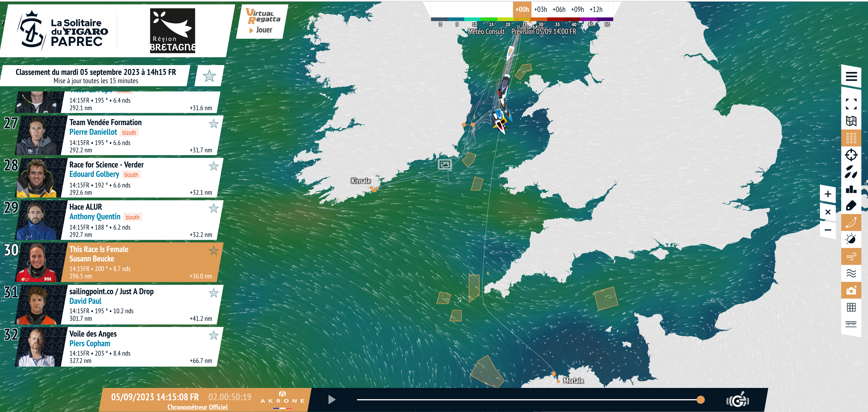The height and width of the screenshot is (412, 868).
Task: Open Piers Copham skipper link
Action: pyautogui.click(x=90, y=343)
